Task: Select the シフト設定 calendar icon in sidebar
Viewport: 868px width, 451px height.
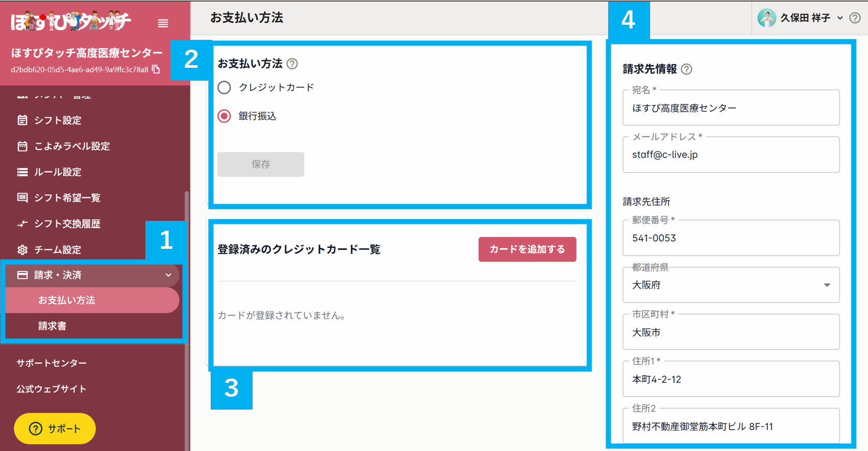Action: 22,120
